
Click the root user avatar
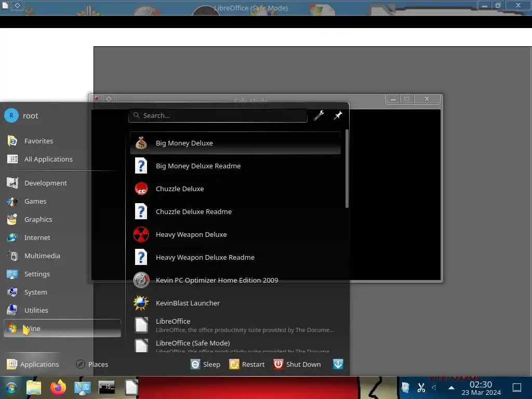11,116
